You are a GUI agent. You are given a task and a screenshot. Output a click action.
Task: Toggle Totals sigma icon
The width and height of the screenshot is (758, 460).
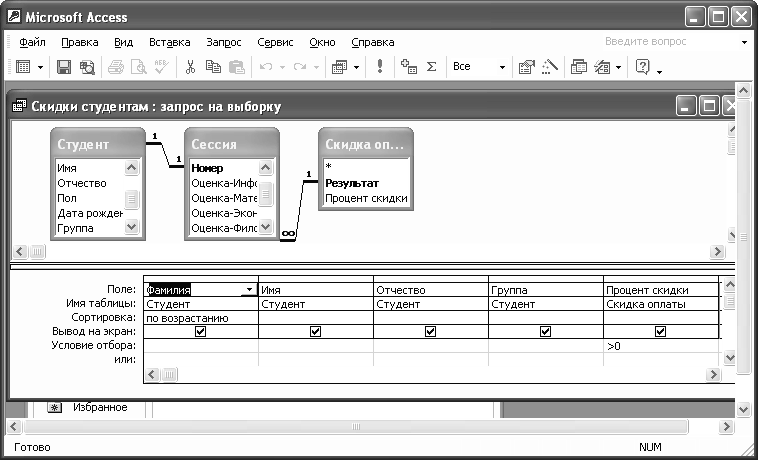pos(432,67)
